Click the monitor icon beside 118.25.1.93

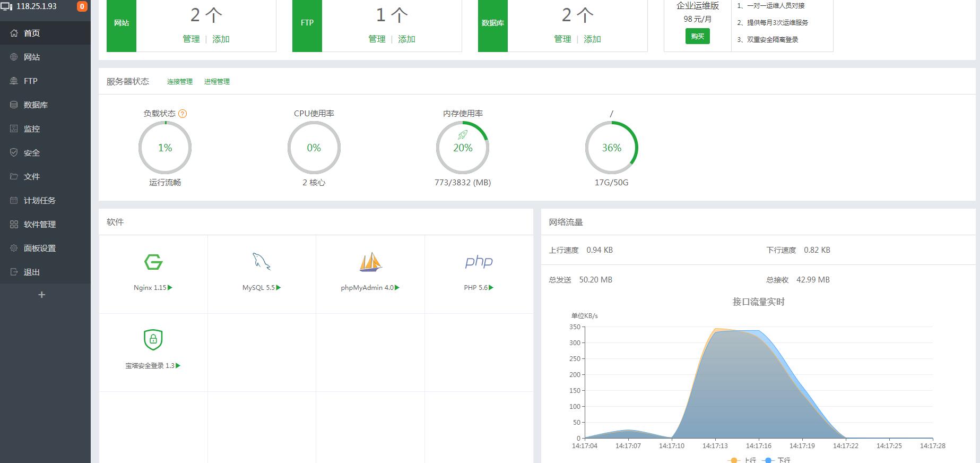pos(6,7)
